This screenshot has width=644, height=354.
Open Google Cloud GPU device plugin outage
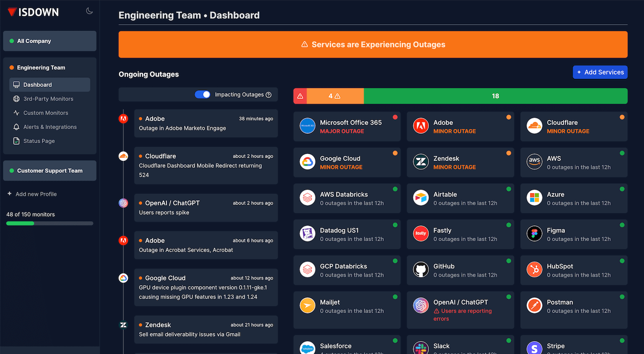pyautogui.click(x=206, y=287)
